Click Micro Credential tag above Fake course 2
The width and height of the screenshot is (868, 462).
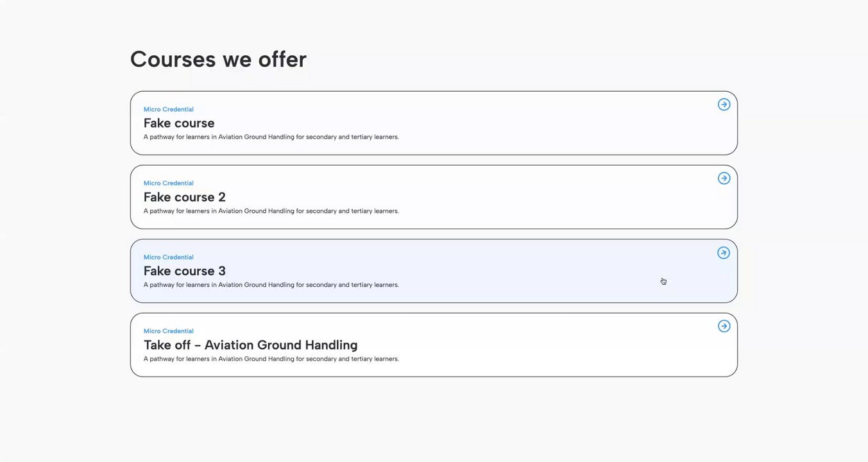168,184
